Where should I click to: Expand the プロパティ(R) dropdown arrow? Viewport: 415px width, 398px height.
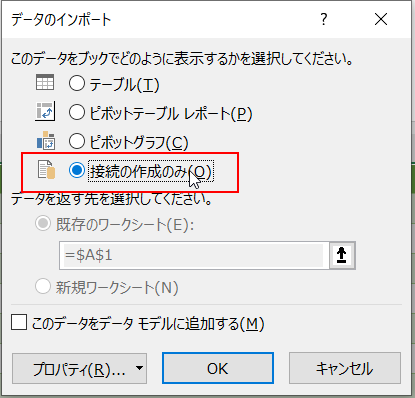pos(139,368)
